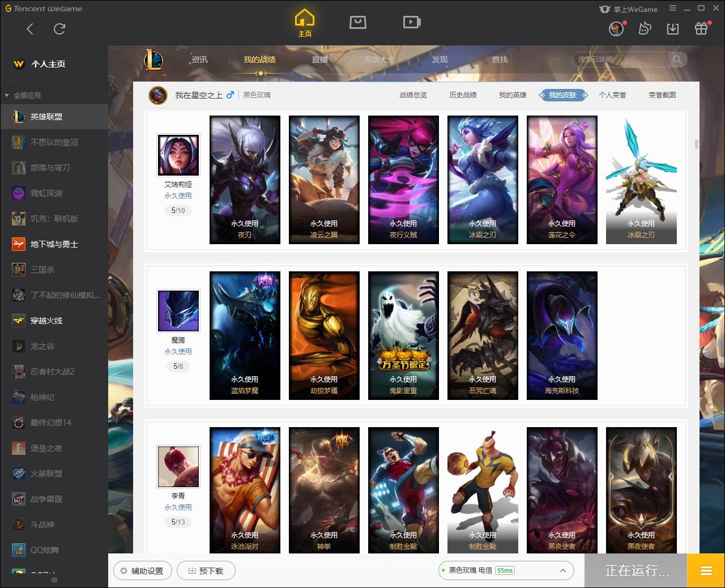Click summoner name 我在星空之上

[198, 95]
